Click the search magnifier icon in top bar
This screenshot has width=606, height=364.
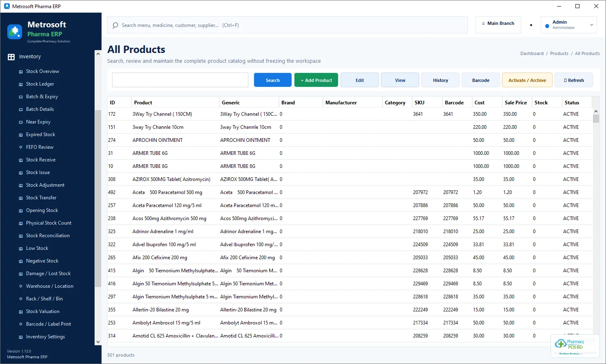coord(115,25)
